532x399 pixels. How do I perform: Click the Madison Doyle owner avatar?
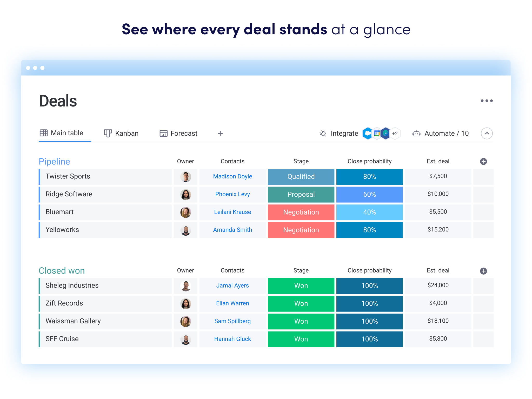point(184,176)
